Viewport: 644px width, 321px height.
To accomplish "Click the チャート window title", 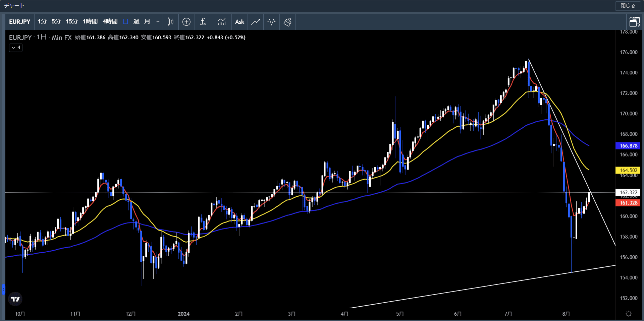I will tap(14, 6).
